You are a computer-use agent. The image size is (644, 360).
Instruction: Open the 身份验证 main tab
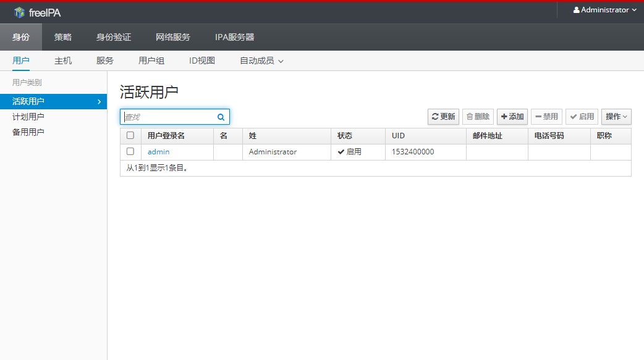click(114, 37)
